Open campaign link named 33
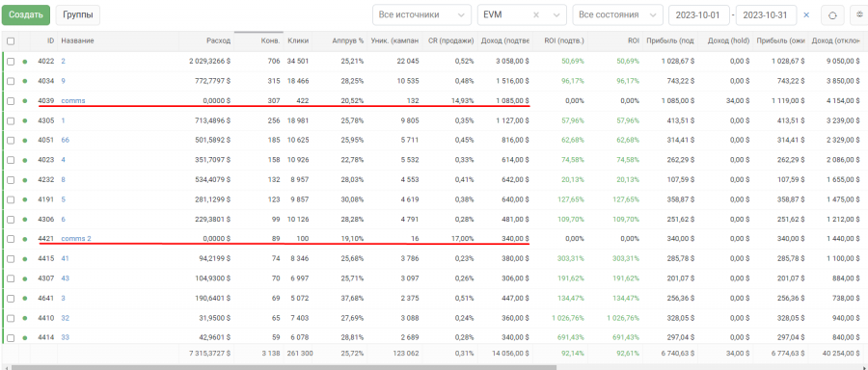Image resolution: width=868 pixels, height=370 pixels. click(66, 337)
